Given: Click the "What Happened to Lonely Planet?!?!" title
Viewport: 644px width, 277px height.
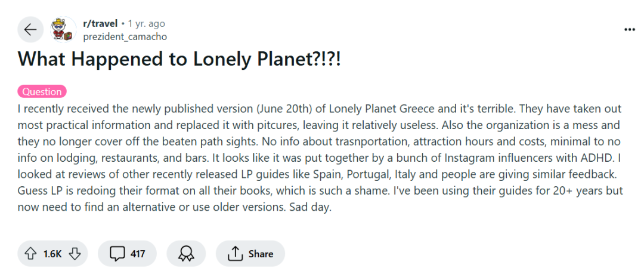Looking at the screenshot, I should tap(179, 60).
